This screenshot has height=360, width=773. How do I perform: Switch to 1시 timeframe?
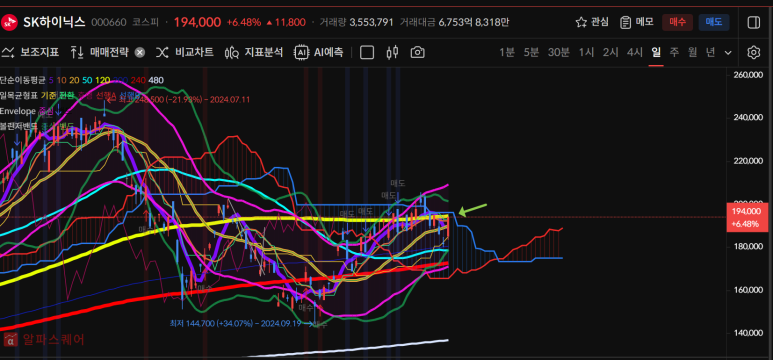(587, 52)
